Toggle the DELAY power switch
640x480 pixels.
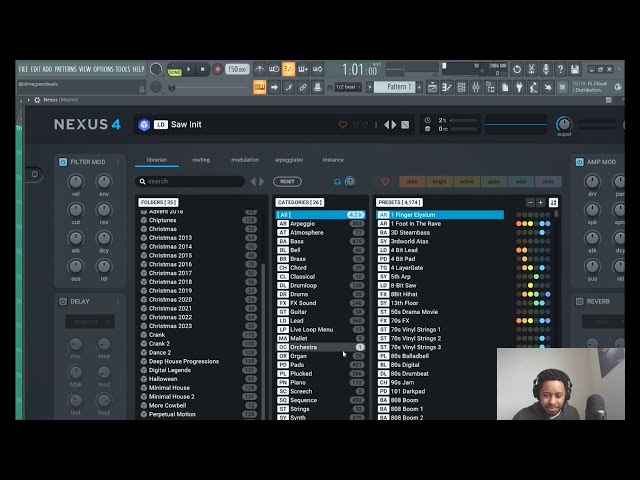(63, 302)
